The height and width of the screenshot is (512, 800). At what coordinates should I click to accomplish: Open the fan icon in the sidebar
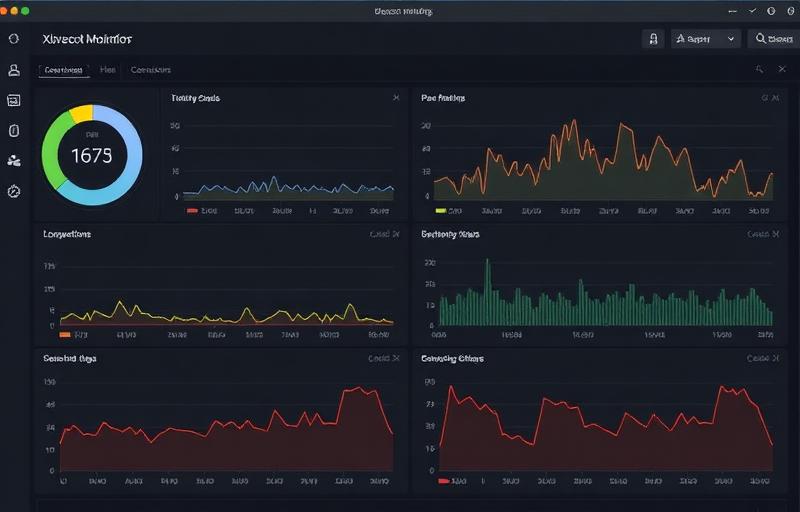14,160
